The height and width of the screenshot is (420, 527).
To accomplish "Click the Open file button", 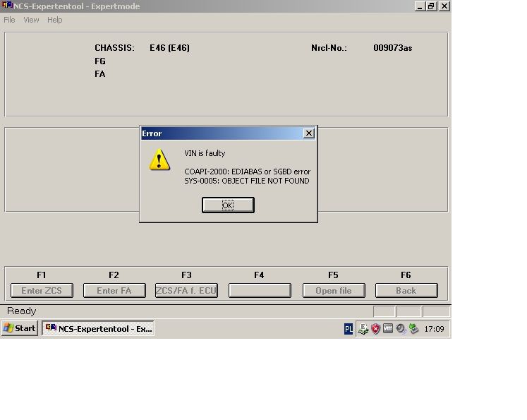I will pos(334,291).
